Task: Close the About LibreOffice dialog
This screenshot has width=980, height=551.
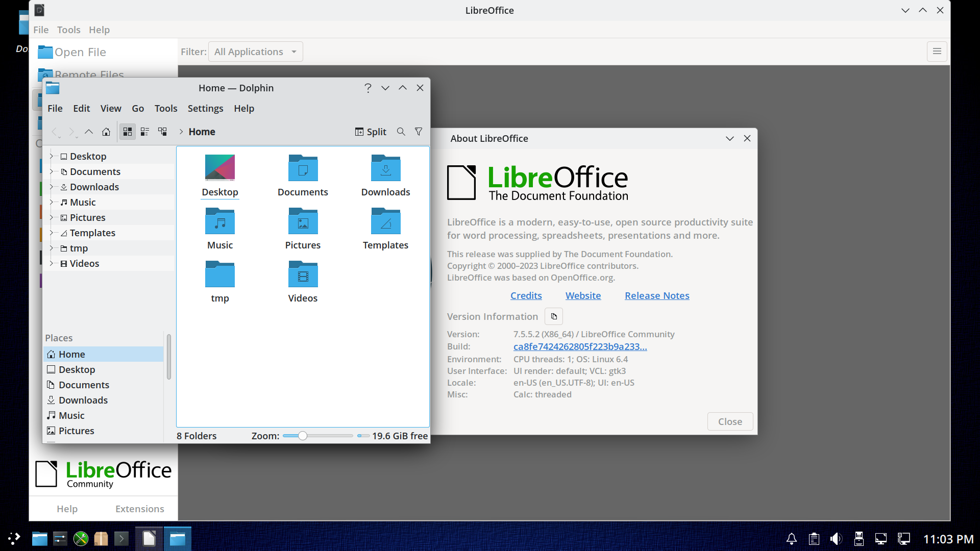Action: [x=730, y=421]
